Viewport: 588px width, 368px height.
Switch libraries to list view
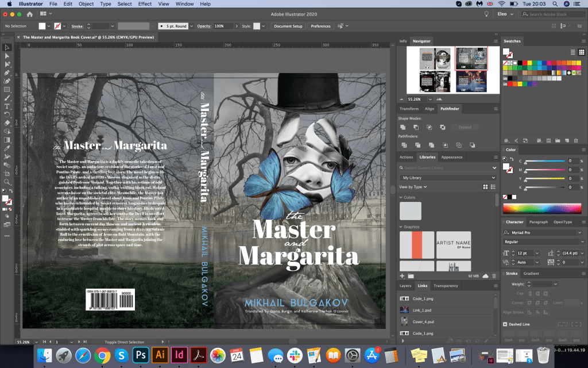click(x=493, y=187)
